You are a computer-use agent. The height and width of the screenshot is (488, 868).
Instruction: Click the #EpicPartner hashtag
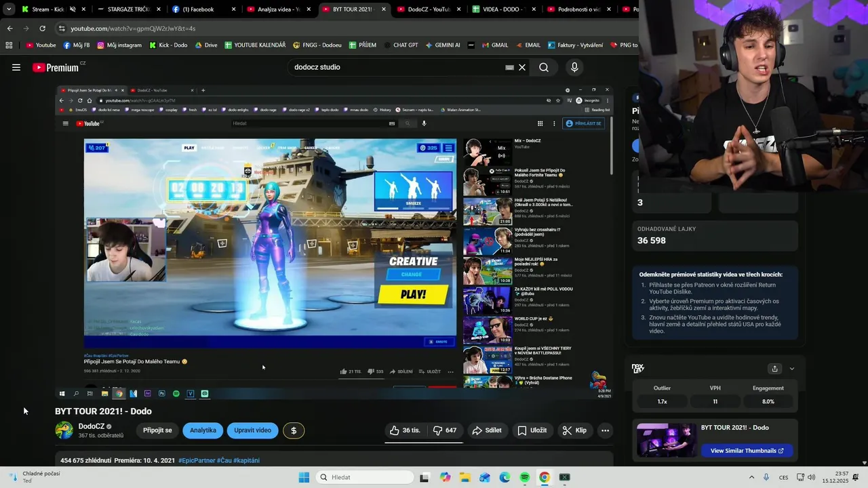(x=197, y=460)
